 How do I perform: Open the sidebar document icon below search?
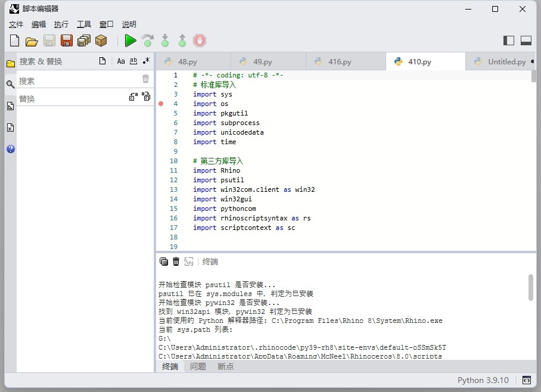(x=10, y=106)
